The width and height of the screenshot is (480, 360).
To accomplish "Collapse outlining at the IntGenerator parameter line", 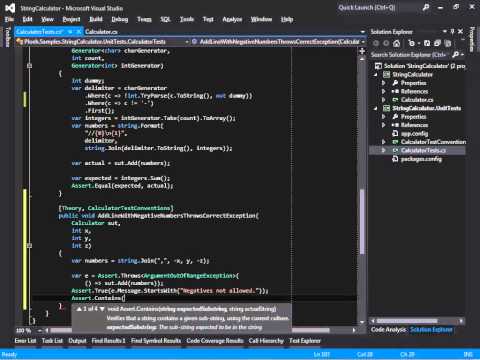I will (29, 66).
